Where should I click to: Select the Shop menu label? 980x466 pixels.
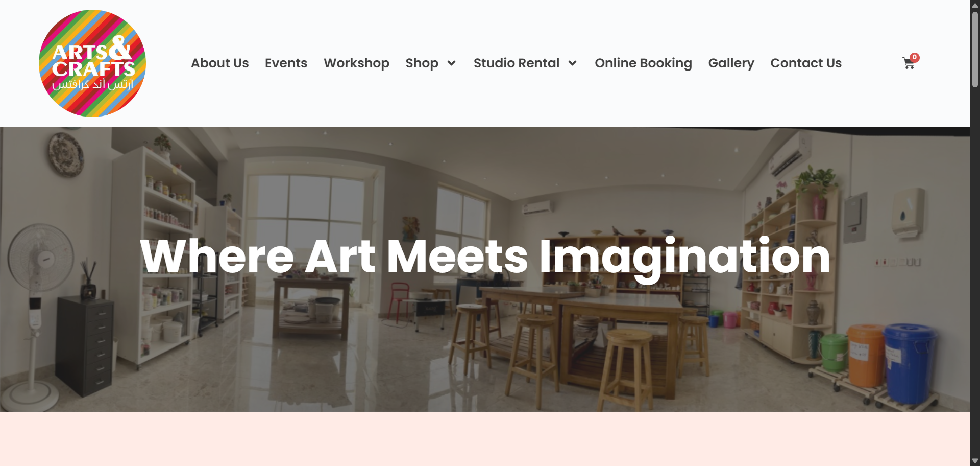click(422, 63)
